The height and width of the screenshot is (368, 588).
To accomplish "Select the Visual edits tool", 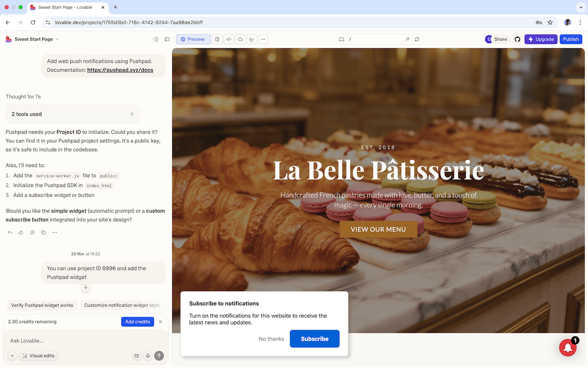I will pyautogui.click(x=38, y=356).
